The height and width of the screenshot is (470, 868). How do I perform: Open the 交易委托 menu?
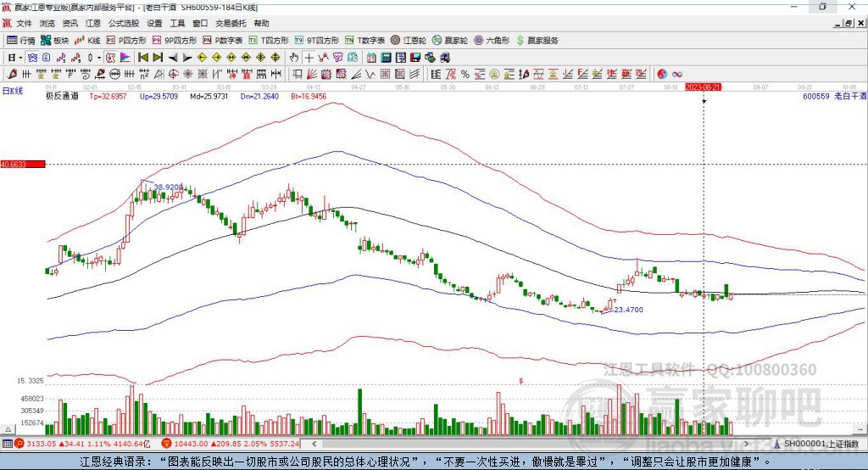tap(231, 23)
